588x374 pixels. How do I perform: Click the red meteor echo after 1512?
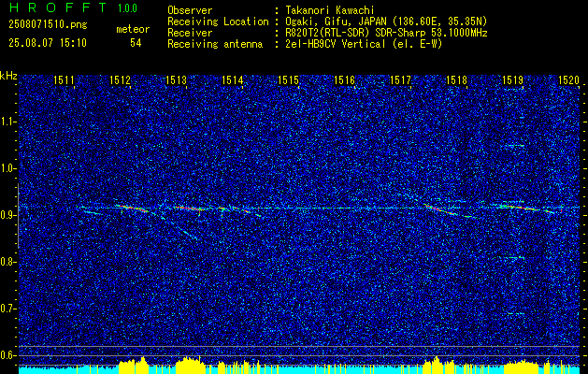(x=132, y=209)
